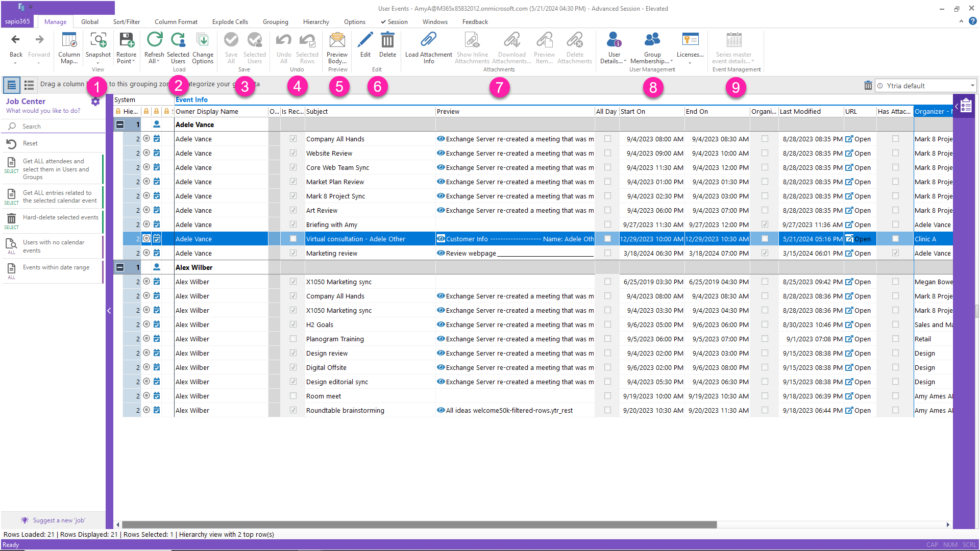The width and height of the screenshot is (980, 551).
Task: Check the All Day box for Virtual consultation
Action: 607,238
